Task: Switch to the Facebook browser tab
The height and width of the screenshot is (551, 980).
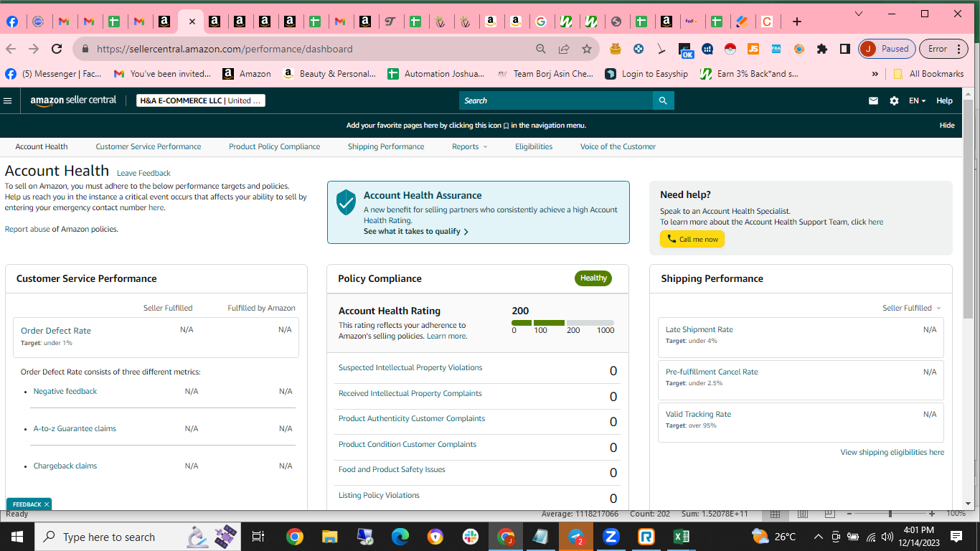Action: pos(12,22)
